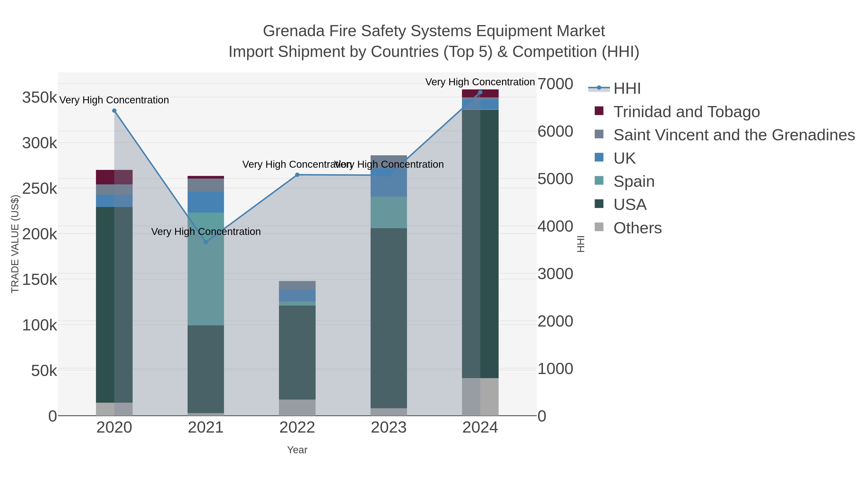Click the Others gray legend swatch
Viewport: 868px width, 488px height.
(599, 227)
